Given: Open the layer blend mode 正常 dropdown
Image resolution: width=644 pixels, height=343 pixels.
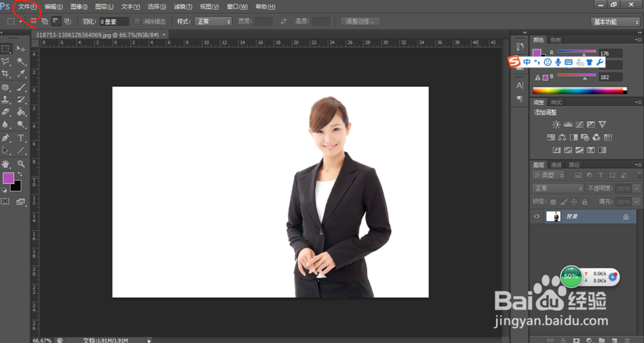Looking at the screenshot, I should (557, 189).
